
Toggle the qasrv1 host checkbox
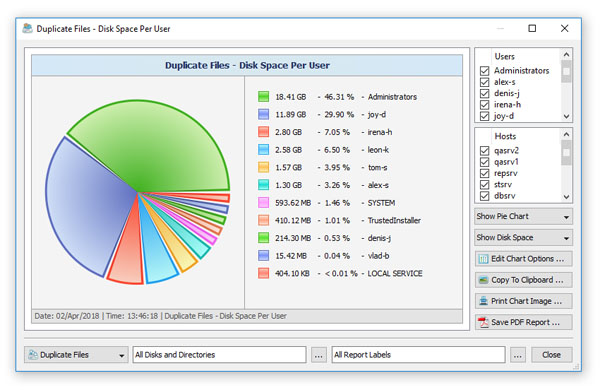[484, 162]
